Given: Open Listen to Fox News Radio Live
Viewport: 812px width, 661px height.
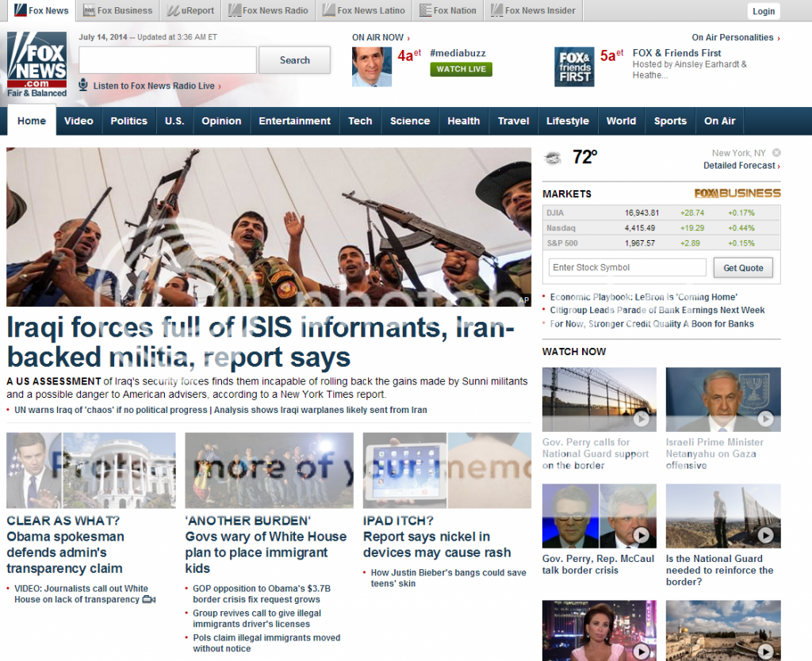Looking at the screenshot, I should coord(157,86).
